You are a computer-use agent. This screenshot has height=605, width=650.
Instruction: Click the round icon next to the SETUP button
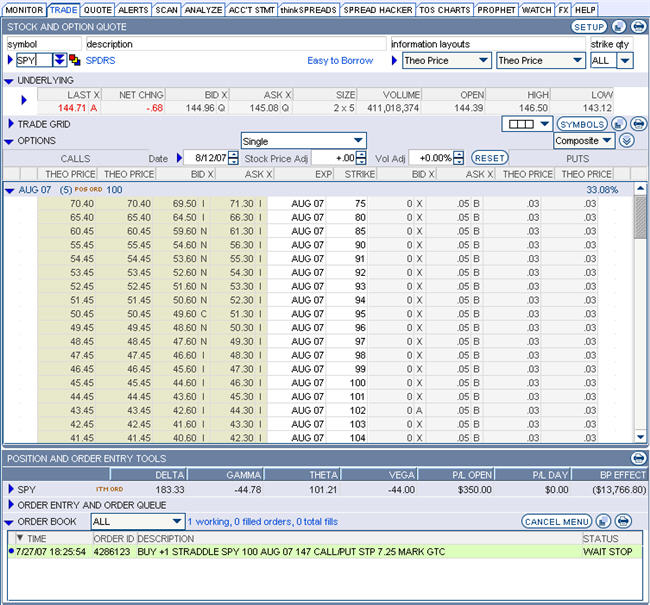pos(620,27)
